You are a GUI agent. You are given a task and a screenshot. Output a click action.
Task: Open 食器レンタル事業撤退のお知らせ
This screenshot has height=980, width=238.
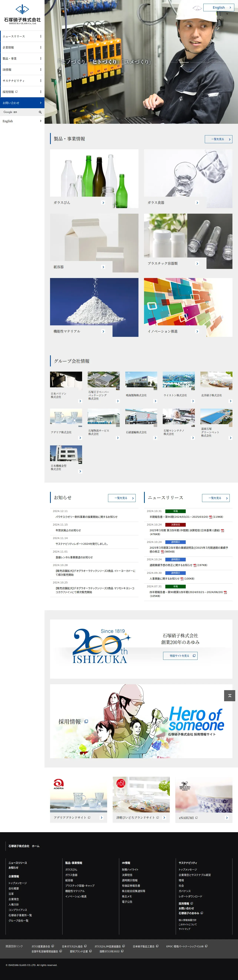tap(74, 557)
